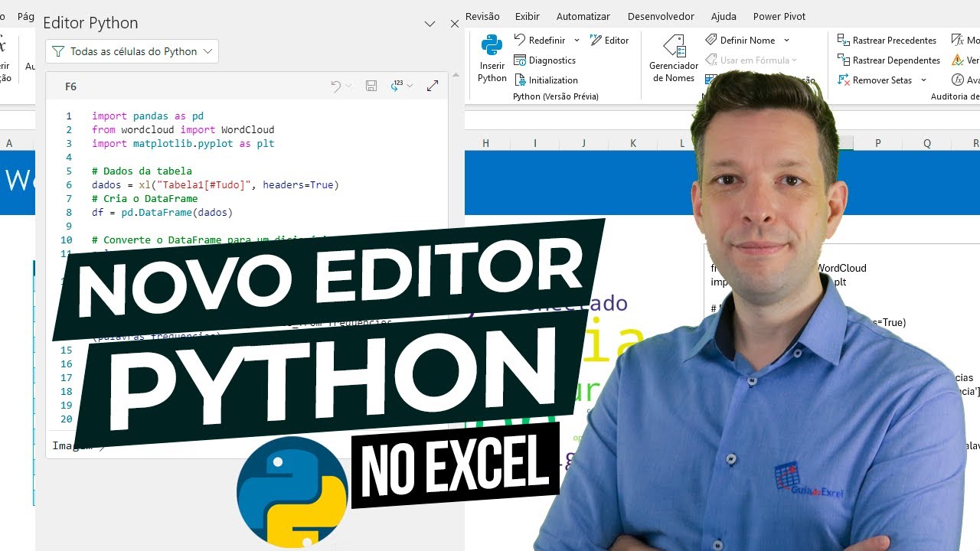980x551 pixels.
Task: Open the Revisão ribbon tab
Action: tap(482, 16)
